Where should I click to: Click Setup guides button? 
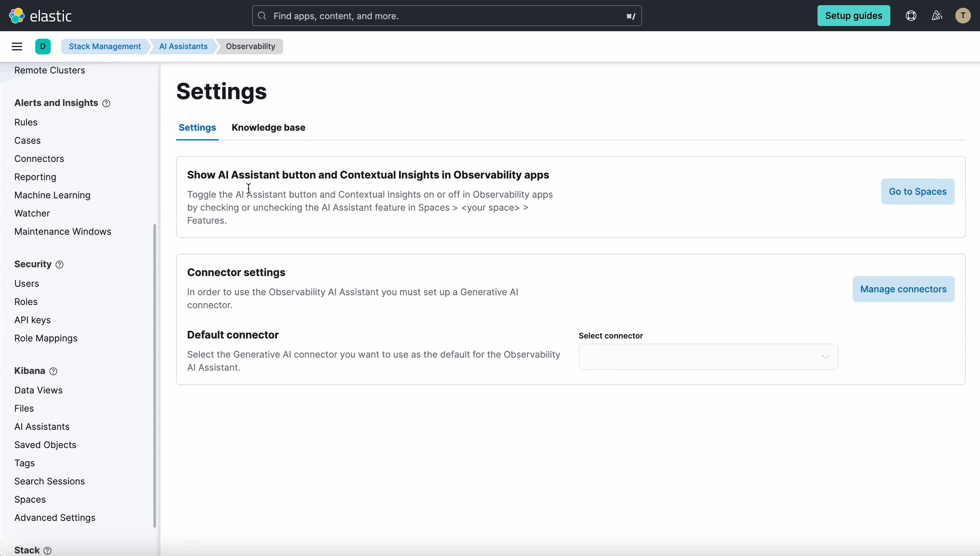(854, 16)
